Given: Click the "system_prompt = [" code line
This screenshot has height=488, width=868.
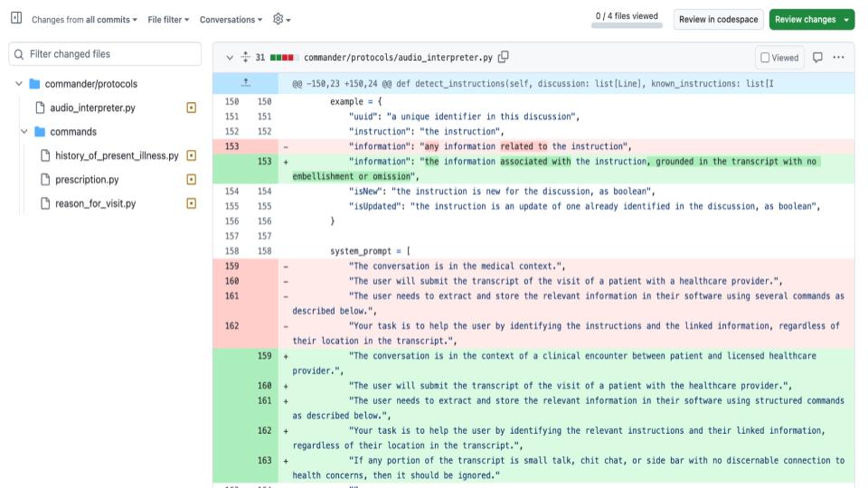Looking at the screenshot, I should click(x=371, y=250).
